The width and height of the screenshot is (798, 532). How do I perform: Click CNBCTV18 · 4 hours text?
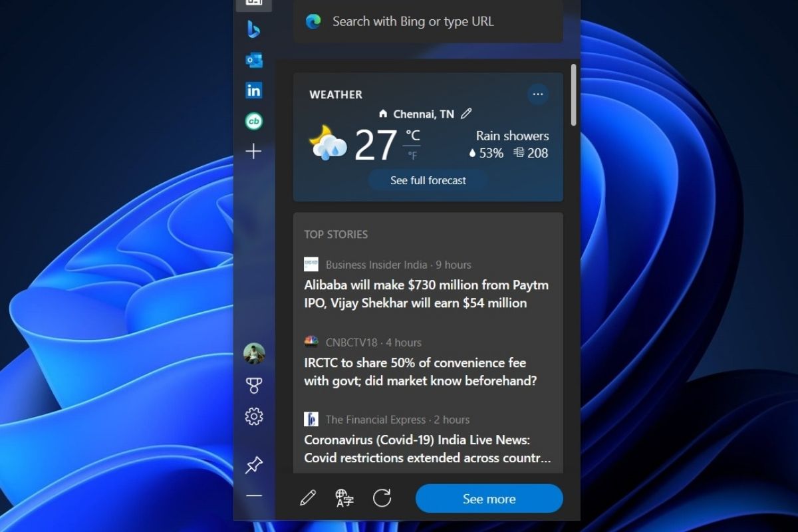point(374,342)
